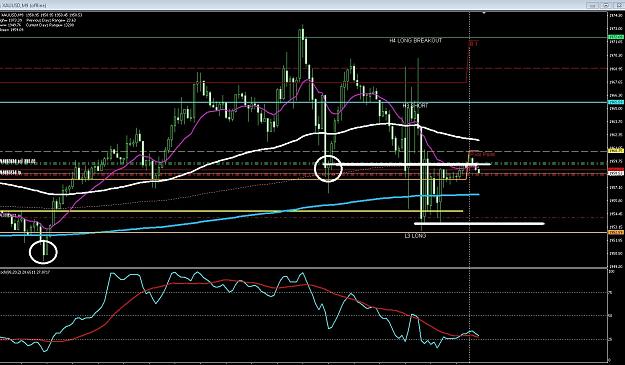
Task: Restore down the XAUUSD chart window
Action: pyautogui.click(x=605, y=5)
